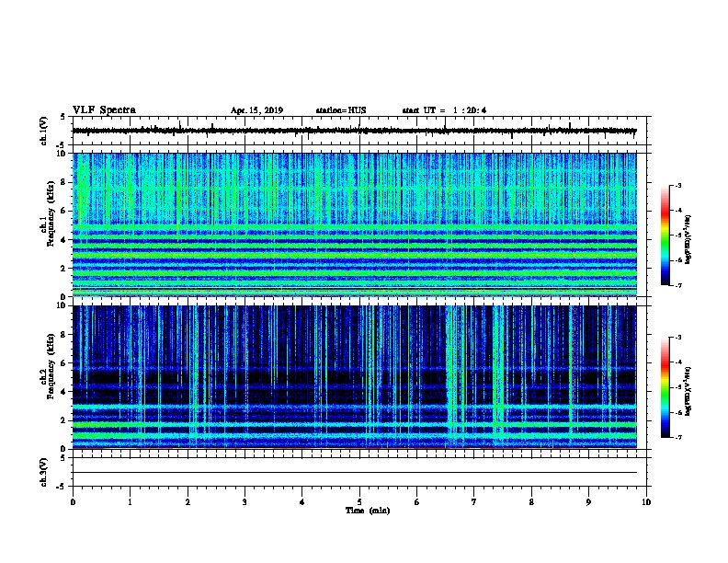
Task: Click the "station=HUS" header label
Action: point(341,110)
